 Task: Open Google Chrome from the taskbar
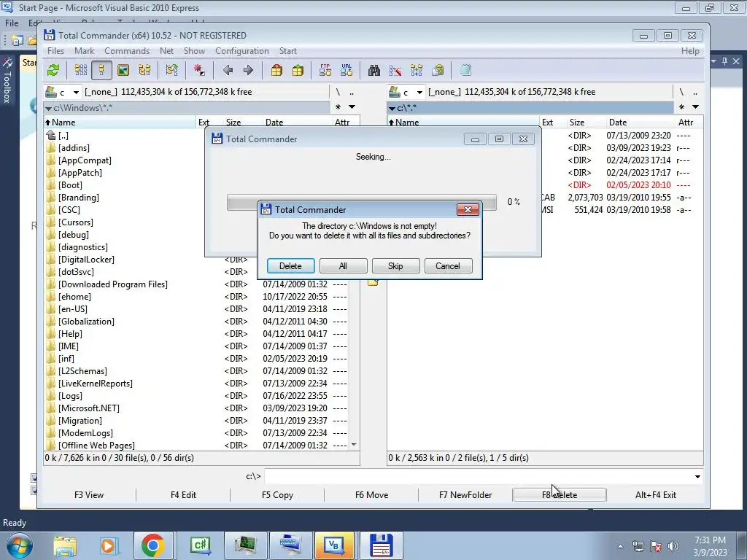[152, 545]
